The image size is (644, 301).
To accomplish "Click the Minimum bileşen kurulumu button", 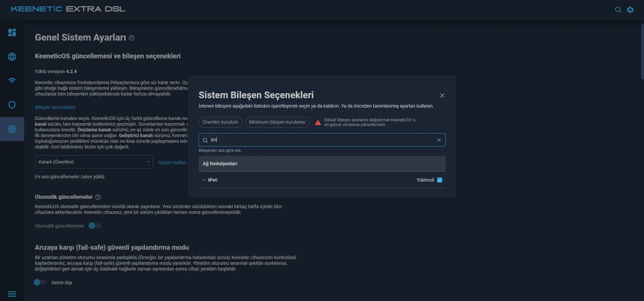I will click(x=277, y=122).
